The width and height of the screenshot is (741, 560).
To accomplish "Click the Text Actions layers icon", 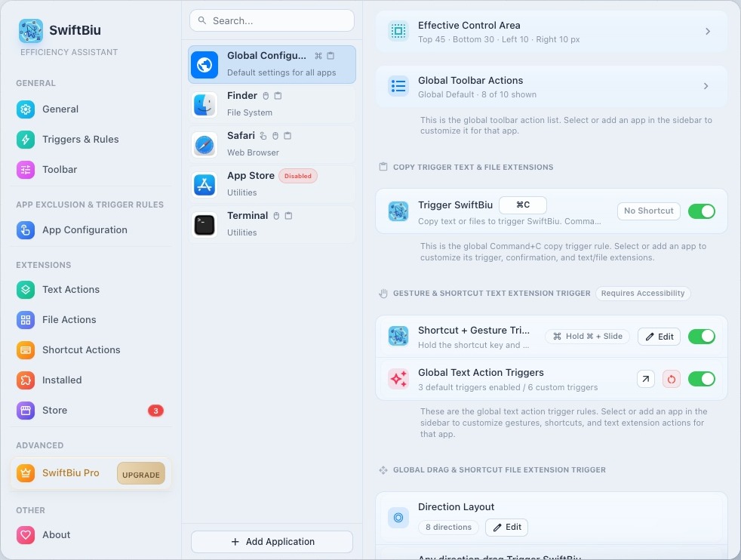I will (26, 290).
